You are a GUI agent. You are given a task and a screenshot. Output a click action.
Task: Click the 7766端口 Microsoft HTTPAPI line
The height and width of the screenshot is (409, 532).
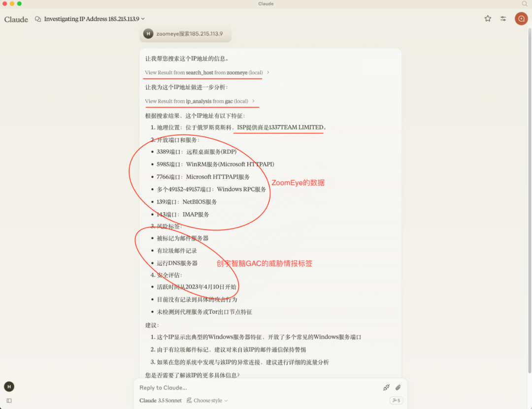pyautogui.click(x=203, y=177)
